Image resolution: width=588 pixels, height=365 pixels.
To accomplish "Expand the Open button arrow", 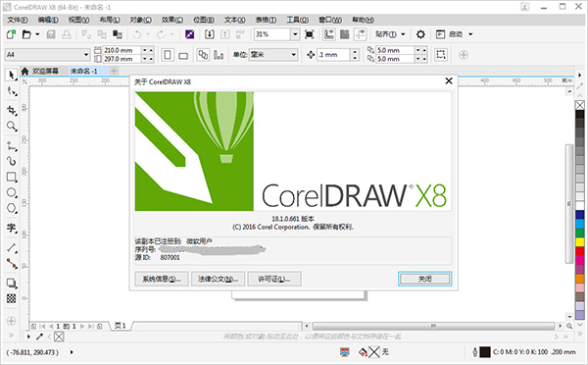I will [x=37, y=34].
